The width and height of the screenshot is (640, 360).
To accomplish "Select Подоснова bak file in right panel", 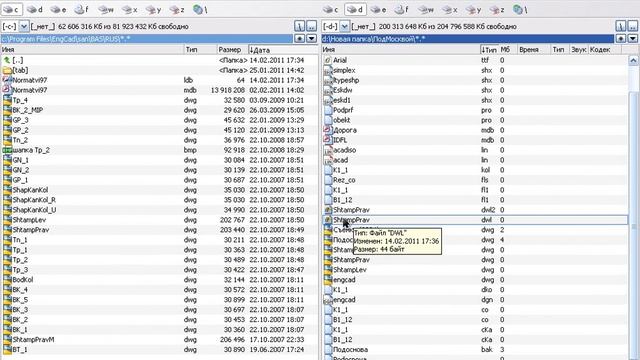I will point(475,350).
